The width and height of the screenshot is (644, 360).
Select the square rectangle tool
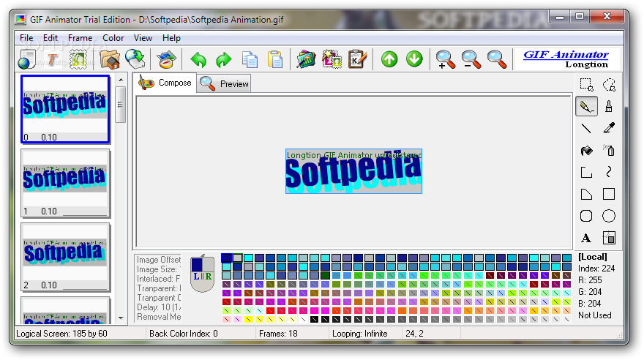point(609,194)
